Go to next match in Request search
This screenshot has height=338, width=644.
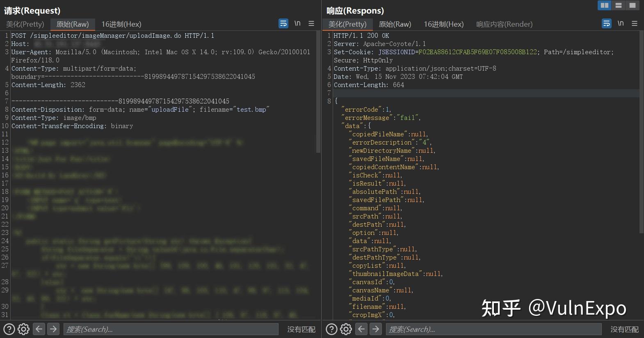tap(53, 329)
